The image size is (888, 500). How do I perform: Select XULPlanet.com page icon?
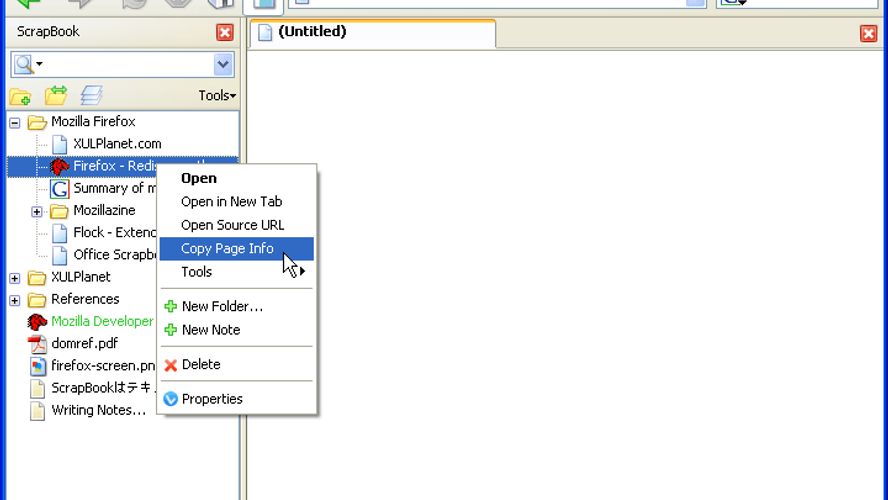click(59, 144)
